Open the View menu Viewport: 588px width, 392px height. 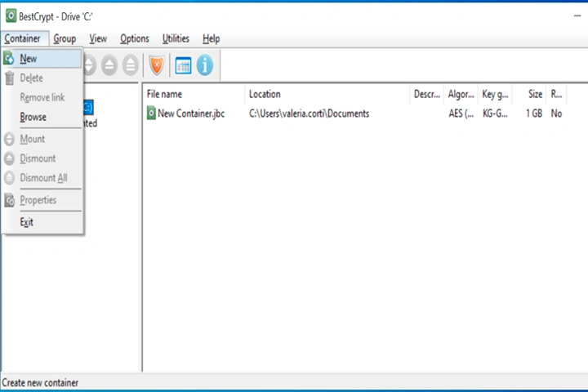pyautogui.click(x=98, y=38)
